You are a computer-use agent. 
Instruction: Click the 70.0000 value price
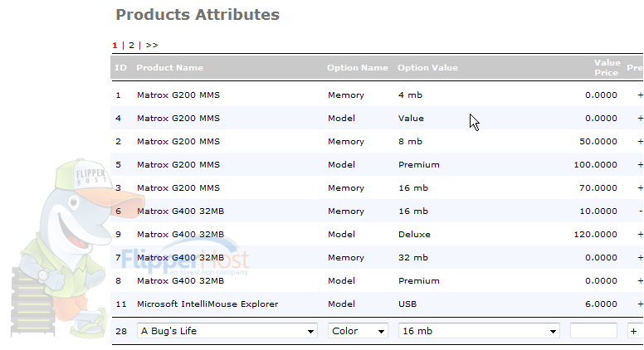click(x=598, y=188)
